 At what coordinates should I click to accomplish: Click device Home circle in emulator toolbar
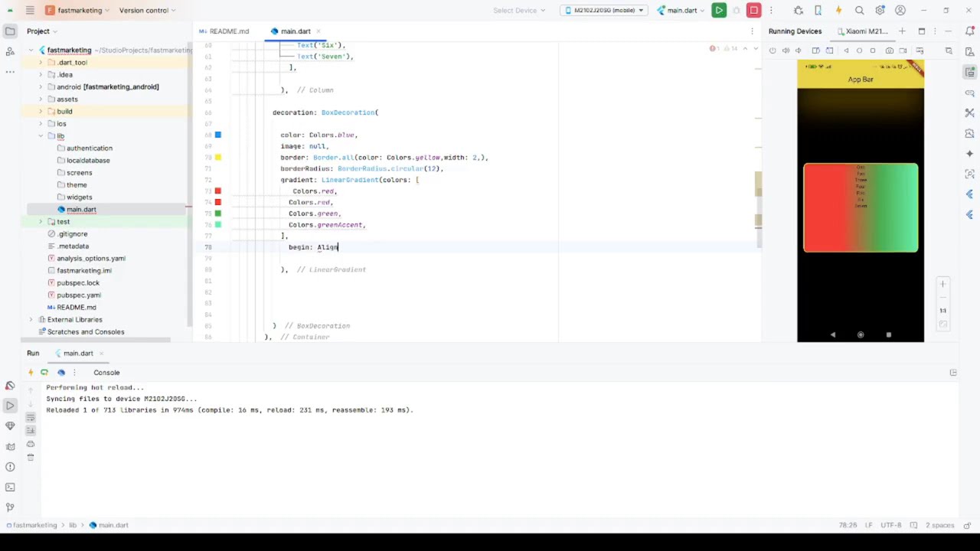859,51
